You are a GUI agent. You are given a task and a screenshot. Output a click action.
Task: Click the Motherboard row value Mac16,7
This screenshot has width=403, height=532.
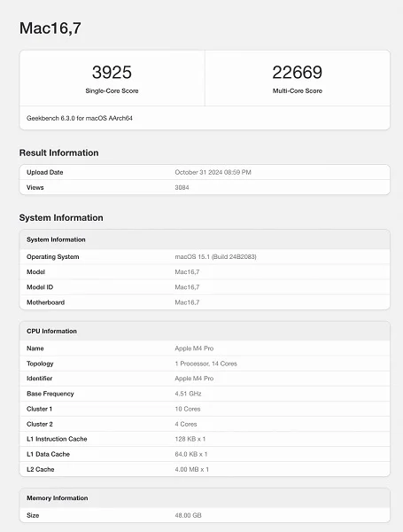(x=187, y=302)
